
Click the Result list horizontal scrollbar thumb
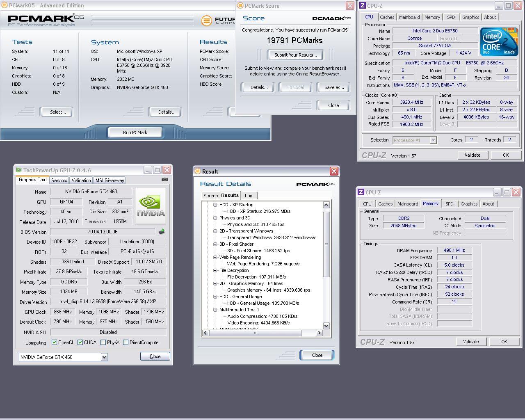pyautogui.click(x=256, y=333)
